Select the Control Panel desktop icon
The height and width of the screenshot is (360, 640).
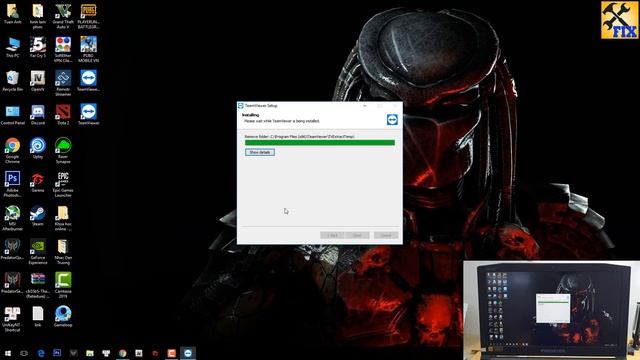(x=13, y=115)
